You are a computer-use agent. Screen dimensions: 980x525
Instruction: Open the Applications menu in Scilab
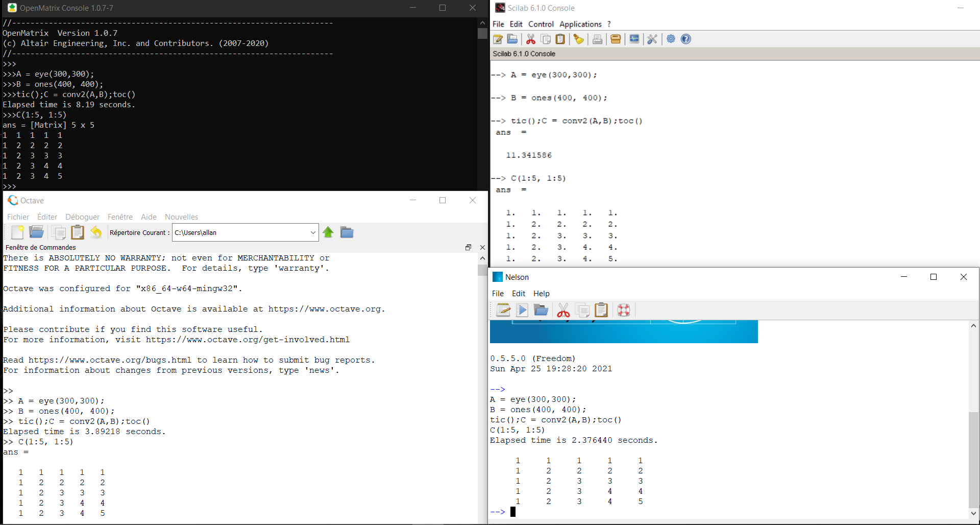coord(580,24)
